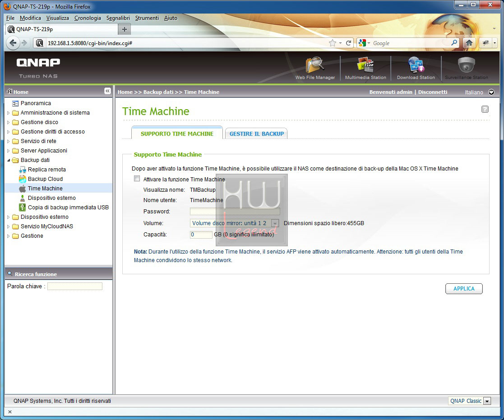Expand Amministrazione di sistema folder
This screenshot has height=420, width=504.
pyautogui.click(x=9, y=113)
